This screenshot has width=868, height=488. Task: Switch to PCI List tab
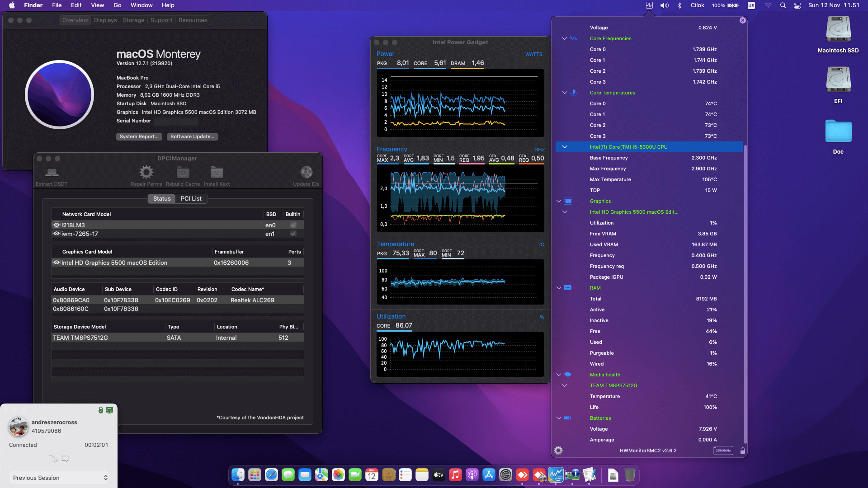pos(191,199)
